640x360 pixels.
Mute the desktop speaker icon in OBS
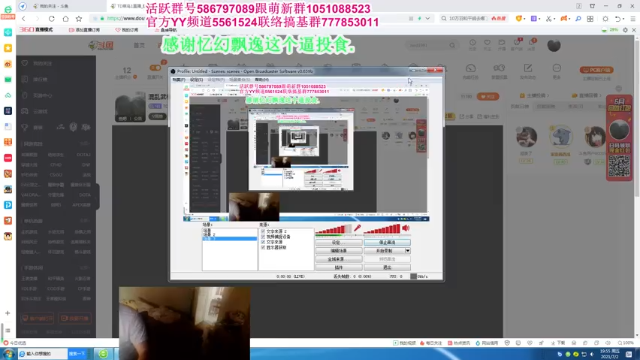tap(406, 228)
